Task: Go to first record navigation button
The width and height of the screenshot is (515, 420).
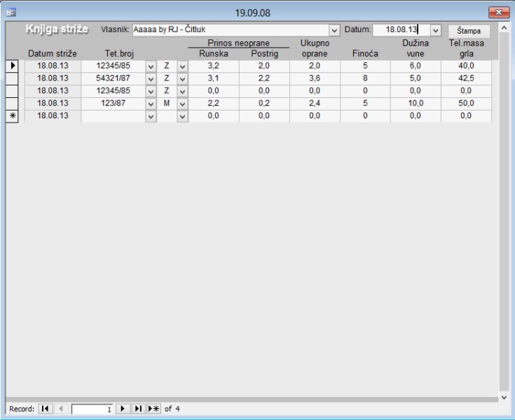Action: click(45, 409)
